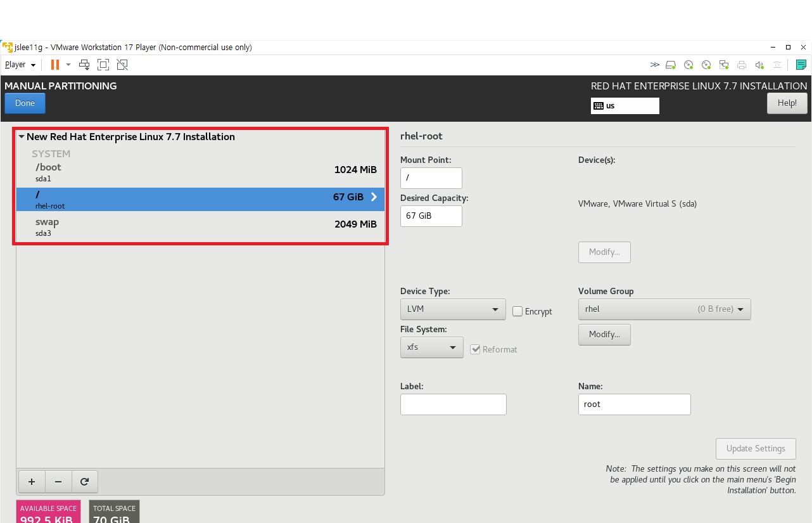Click the Unity mode icon in VMware toolbar
The height and width of the screenshot is (523, 812).
point(122,65)
